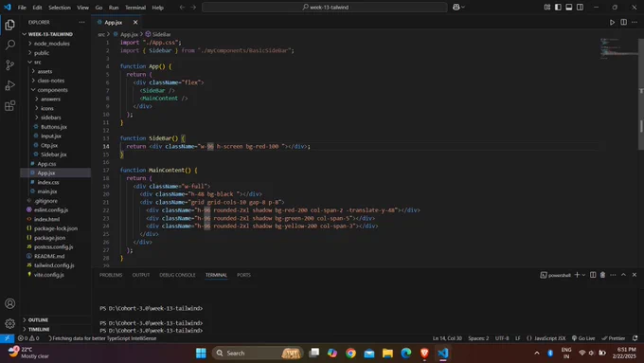
Task: Open the Accounts menu icon
Action: click(9, 304)
